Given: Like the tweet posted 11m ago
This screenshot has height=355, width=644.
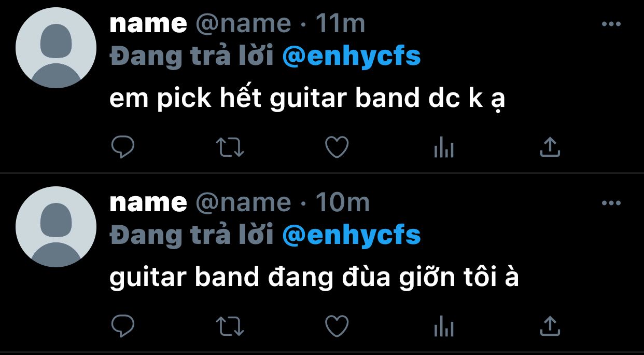Looking at the screenshot, I should [337, 148].
